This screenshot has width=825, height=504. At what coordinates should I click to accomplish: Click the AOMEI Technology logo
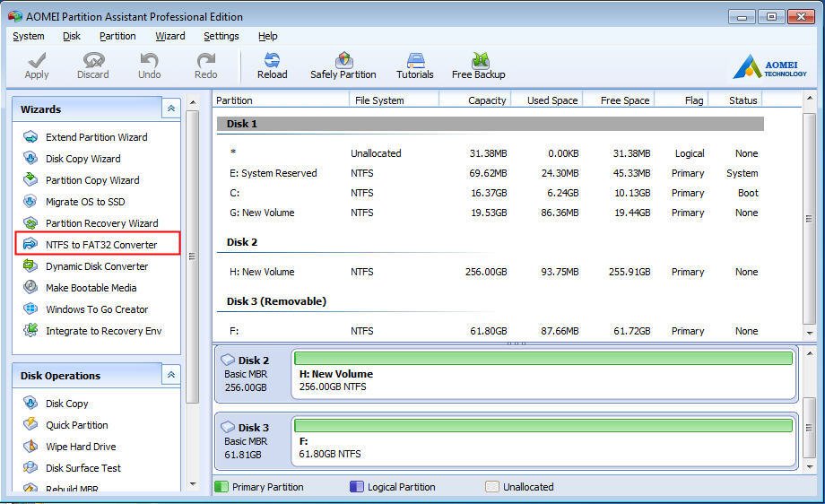pos(769,67)
